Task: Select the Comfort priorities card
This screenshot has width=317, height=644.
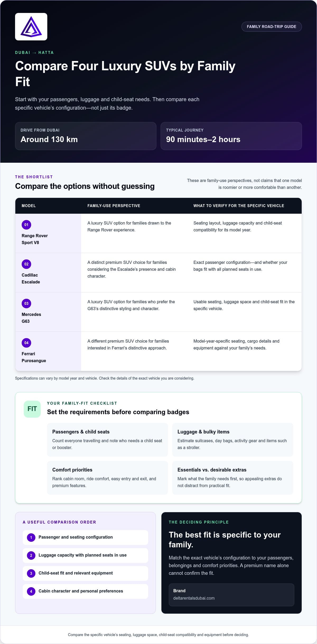Action: pyautogui.click(x=108, y=478)
